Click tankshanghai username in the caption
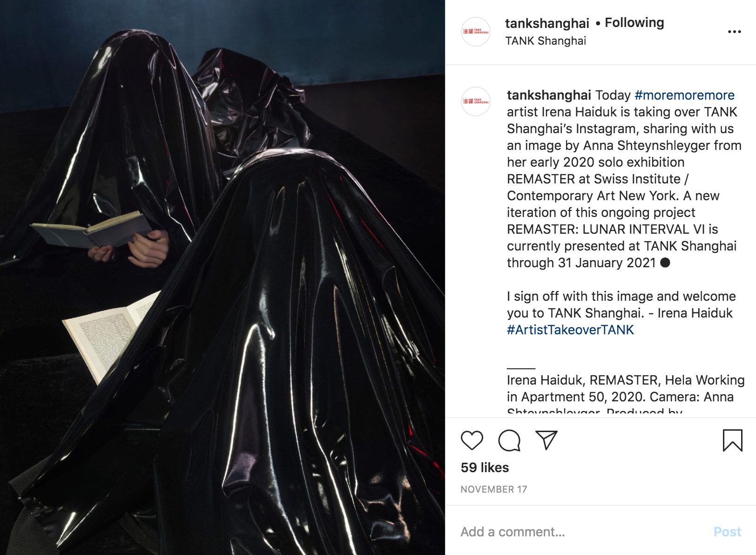 pyautogui.click(x=549, y=95)
